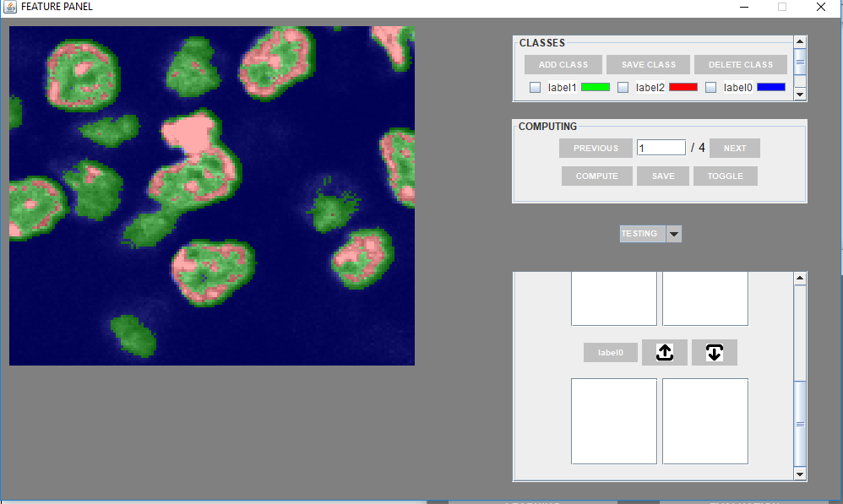Click the lower-left empty sample box under label0

tap(614, 421)
